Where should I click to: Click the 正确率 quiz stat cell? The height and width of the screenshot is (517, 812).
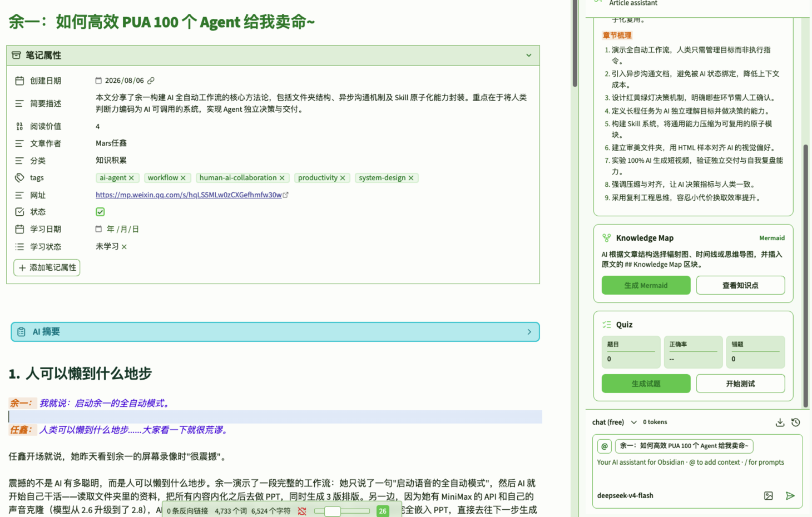click(693, 352)
